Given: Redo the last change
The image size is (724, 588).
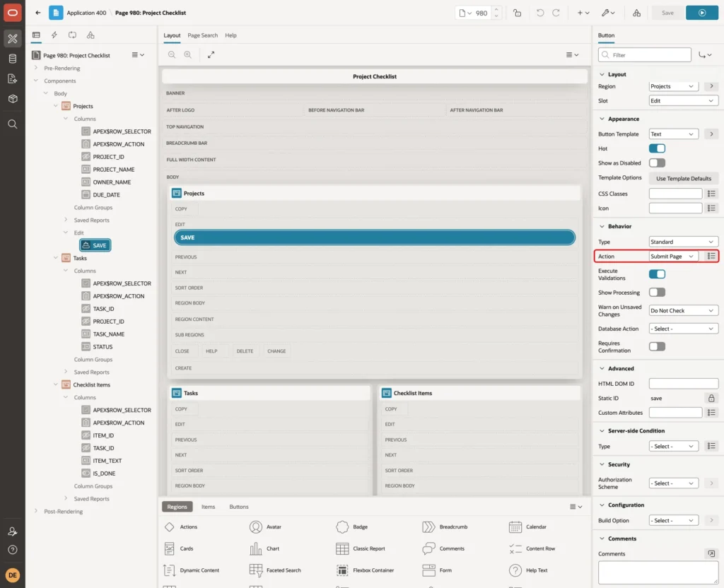Looking at the screenshot, I should 556,13.
